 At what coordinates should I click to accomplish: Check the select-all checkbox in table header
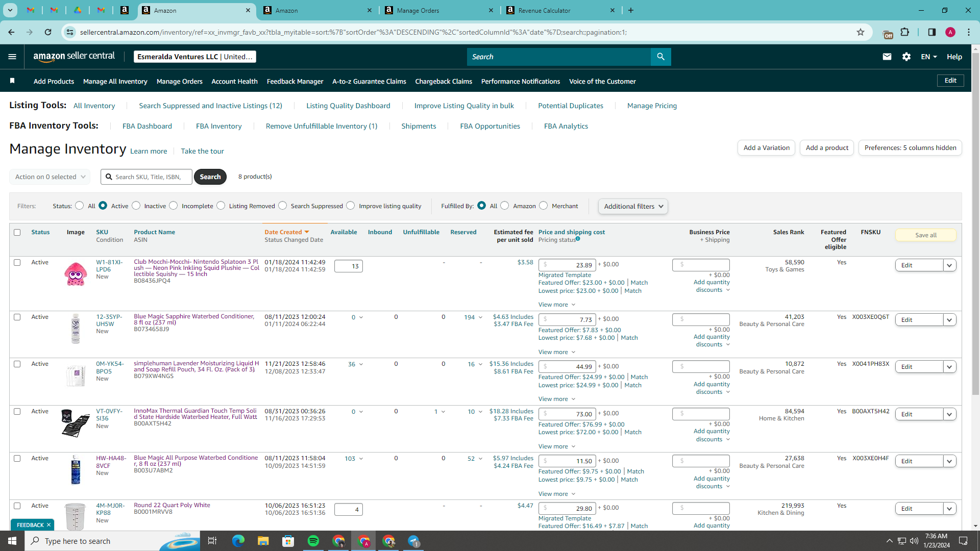[17, 232]
